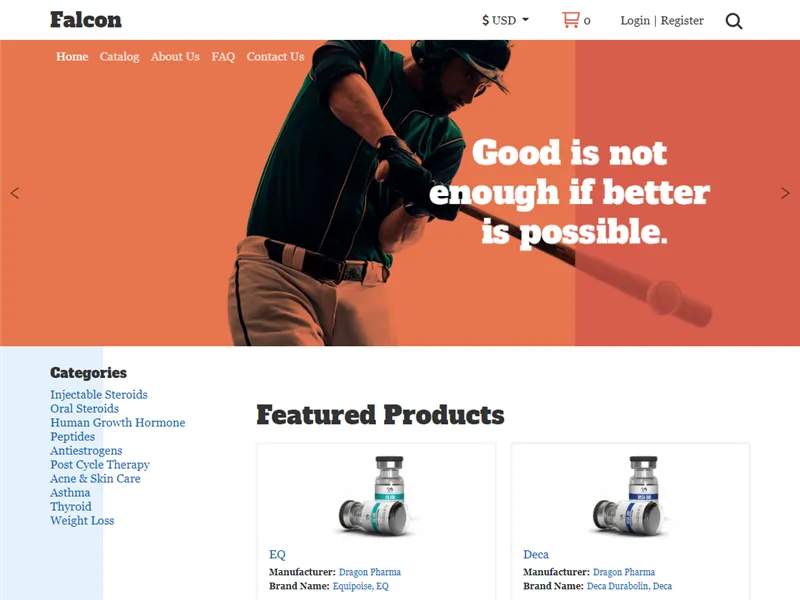Viewport: 800px width, 600px height.
Task: Open the Catalog menu item
Action: 119,56
